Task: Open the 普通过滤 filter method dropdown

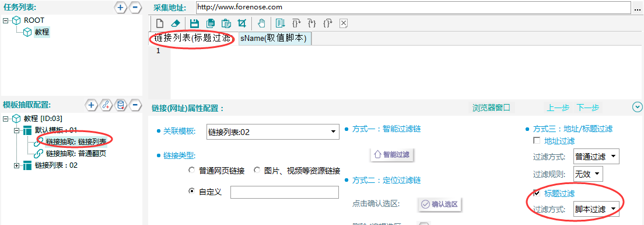Action: tap(596, 156)
